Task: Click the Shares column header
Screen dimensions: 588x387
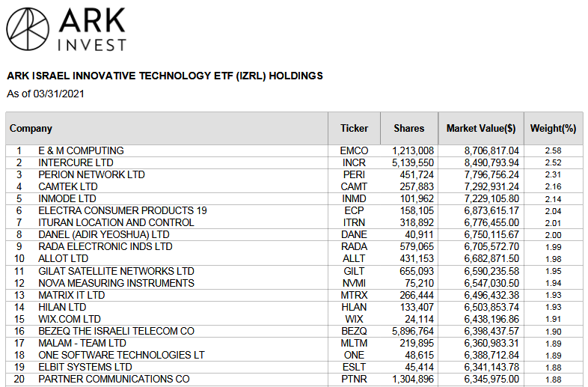Action: point(408,128)
